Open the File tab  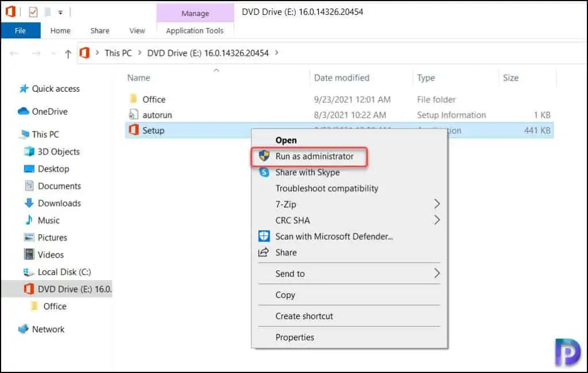pyautogui.click(x=20, y=30)
